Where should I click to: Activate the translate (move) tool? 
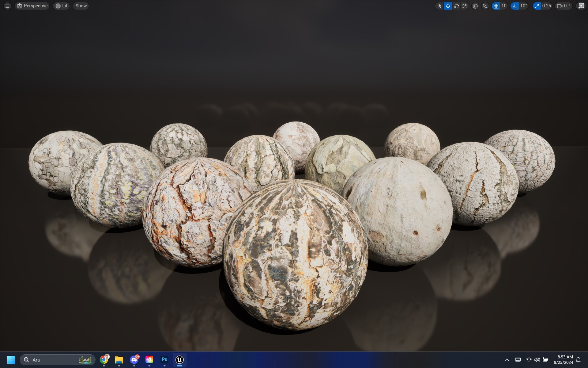[x=448, y=6]
